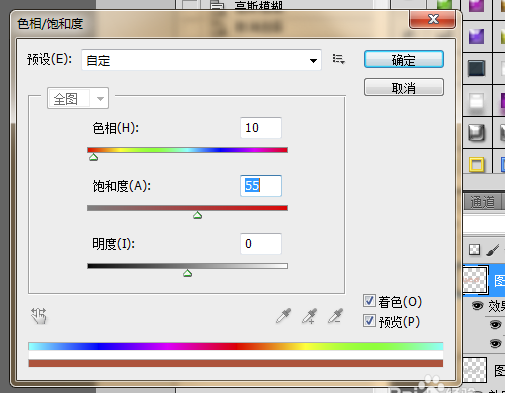Click the Saturation value field showing 55
Image resolution: width=505 pixels, height=393 pixels.
pyautogui.click(x=261, y=186)
